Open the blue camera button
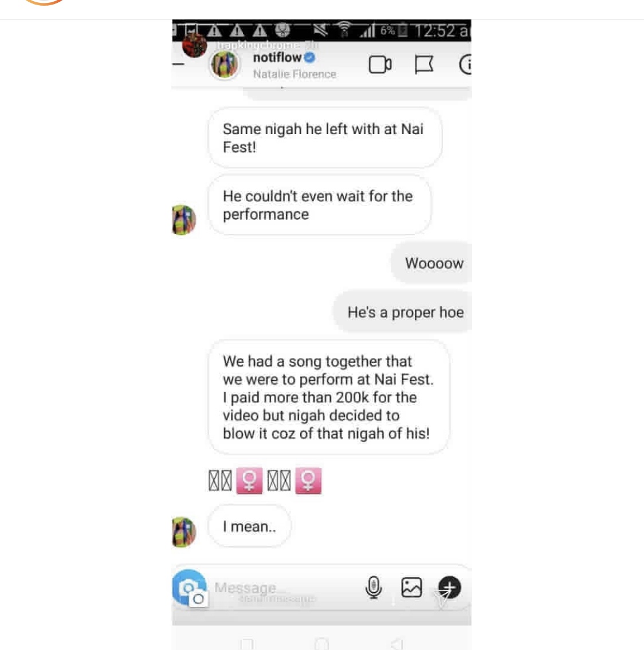This screenshot has width=644, height=650. point(189,587)
